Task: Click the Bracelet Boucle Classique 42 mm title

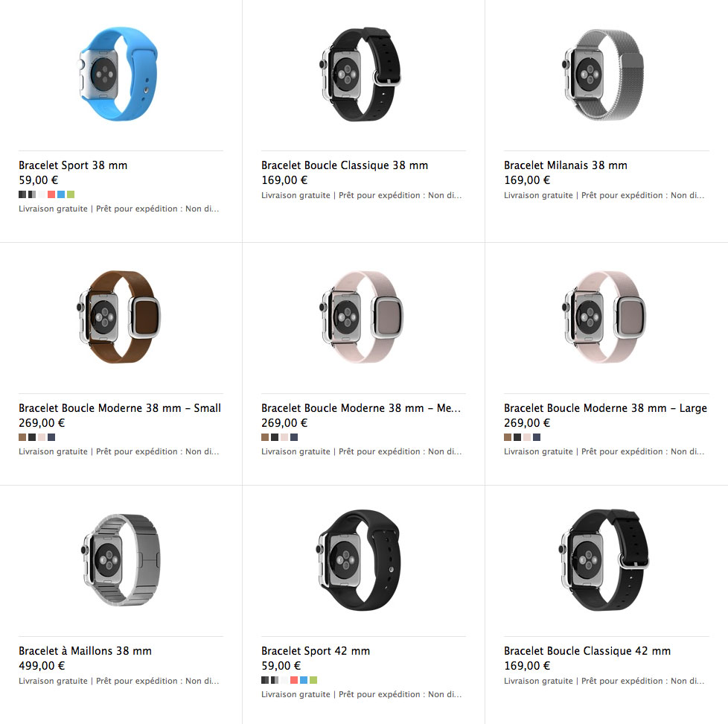Action: [587, 651]
